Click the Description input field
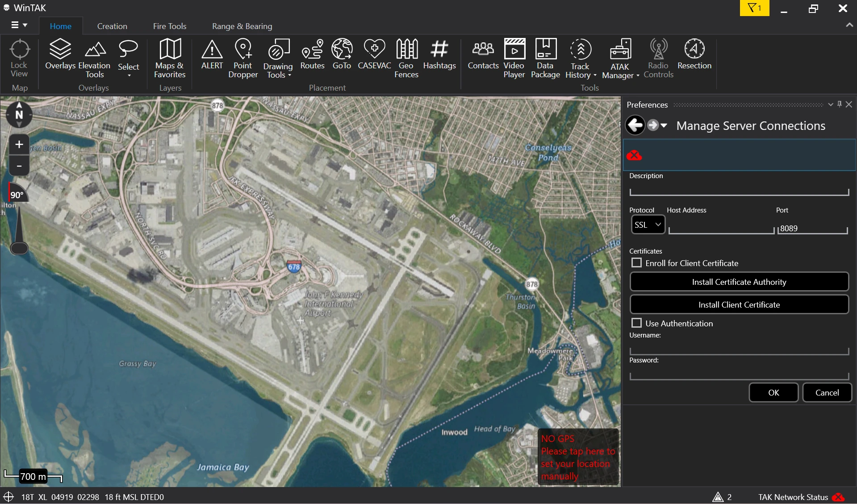Image resolution: width=857 pixels, height=504 pixels. 739,190
